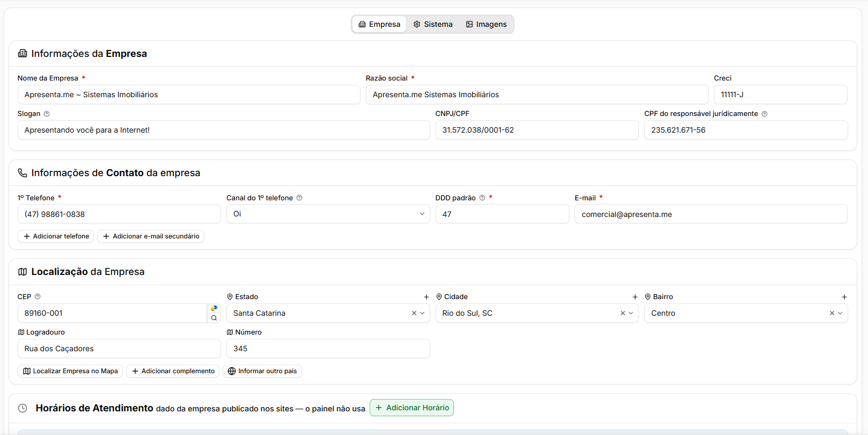Image resolution: width=868 pixels, height=435 pixels.
Task: Click the Adicionar Horário button
Action: [411, 408]
